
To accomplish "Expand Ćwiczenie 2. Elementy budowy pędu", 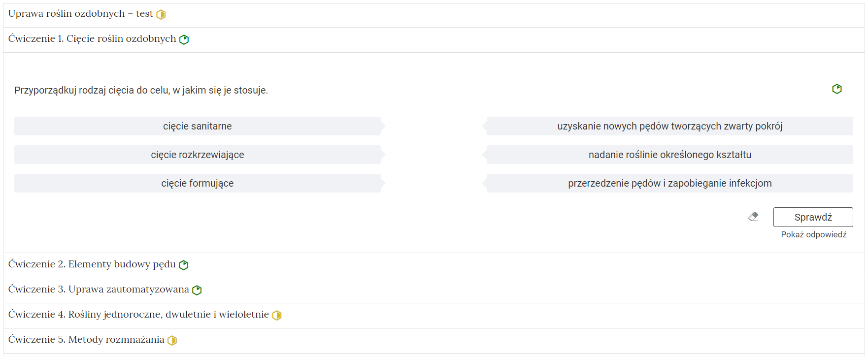I will pyautogui.click(x=92, y=264).
